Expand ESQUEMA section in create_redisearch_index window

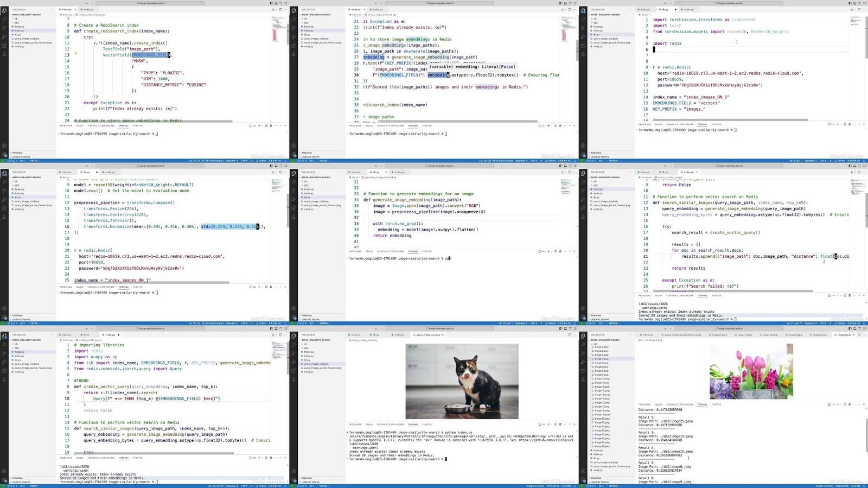click(17, 153)
